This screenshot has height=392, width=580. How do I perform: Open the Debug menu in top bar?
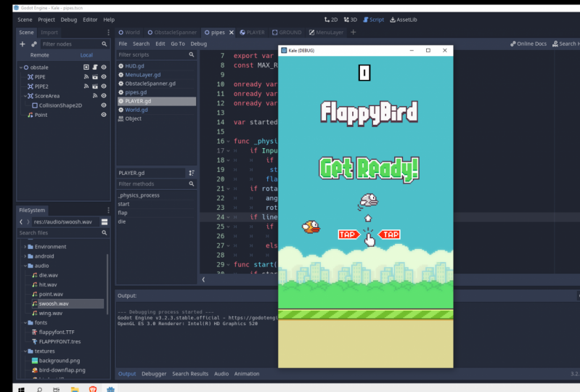click(69, 20)
